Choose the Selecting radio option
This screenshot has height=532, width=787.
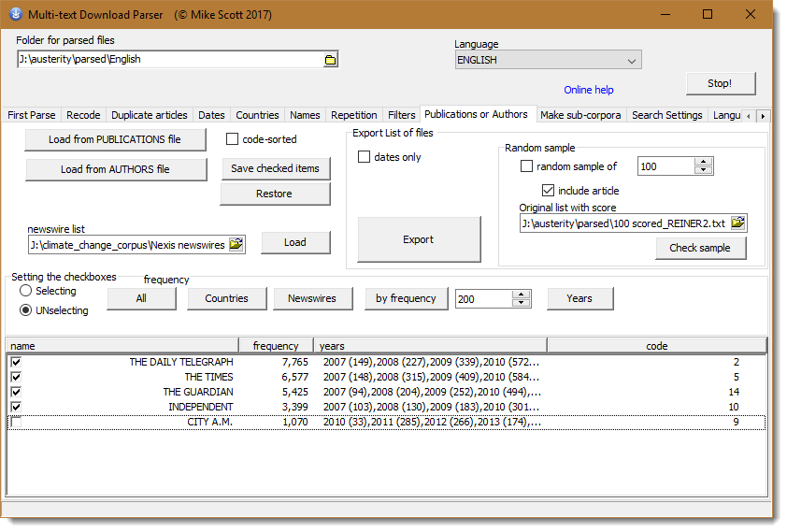pos(26,292)
